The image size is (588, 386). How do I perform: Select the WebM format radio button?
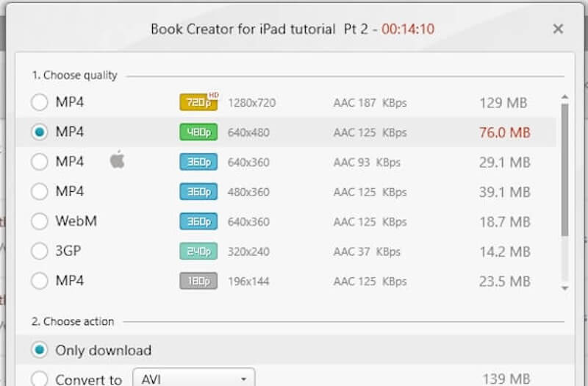[x=40, y=221]
